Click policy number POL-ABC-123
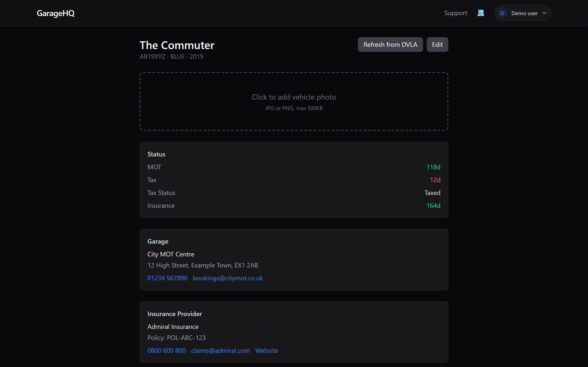The width and height of the screenshot is (588, 367). [x=176, y=338]
